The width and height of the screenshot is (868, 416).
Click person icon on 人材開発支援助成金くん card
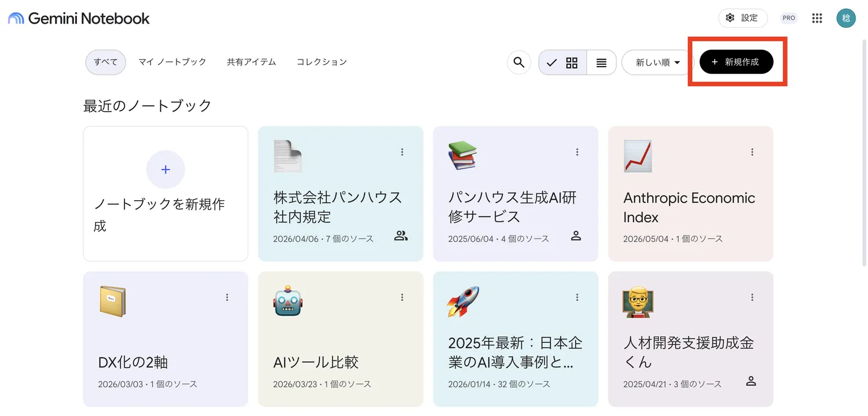751,381
